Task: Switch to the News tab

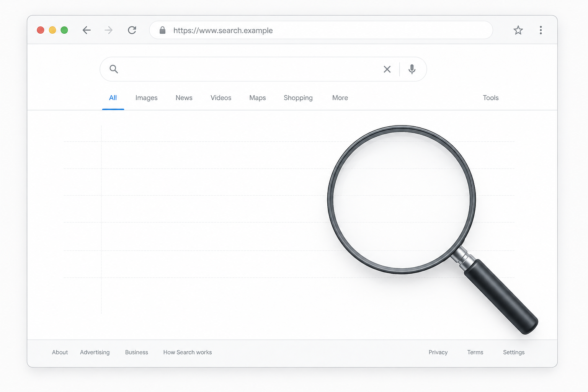Action: pos(184,98)
